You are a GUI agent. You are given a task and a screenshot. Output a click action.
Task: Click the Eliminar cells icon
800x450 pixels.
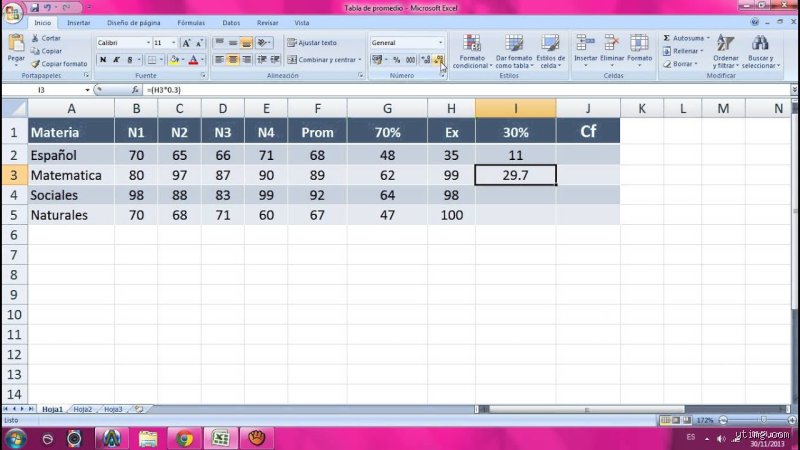[612, 43]
